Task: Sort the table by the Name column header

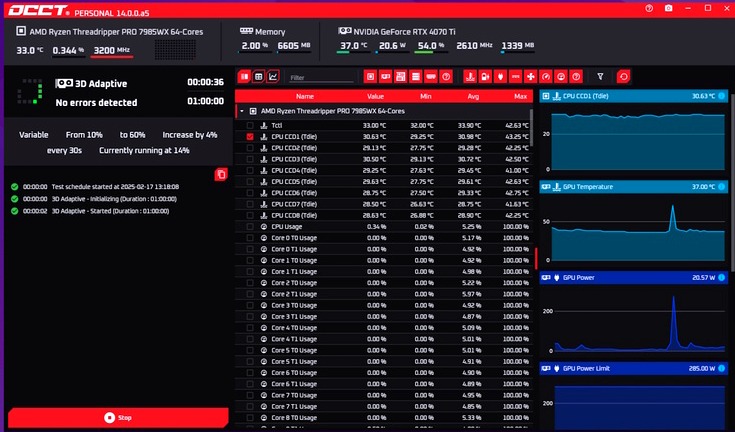Action: [305, 96]
